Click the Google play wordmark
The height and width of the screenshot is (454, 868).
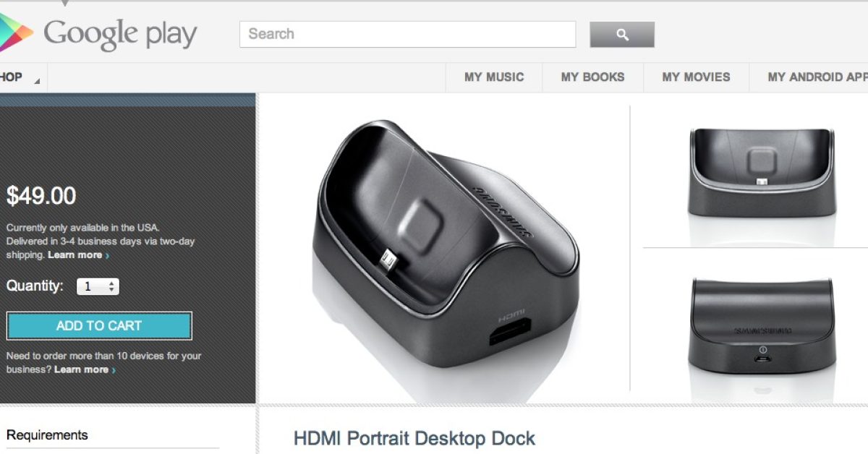[120, 35]
